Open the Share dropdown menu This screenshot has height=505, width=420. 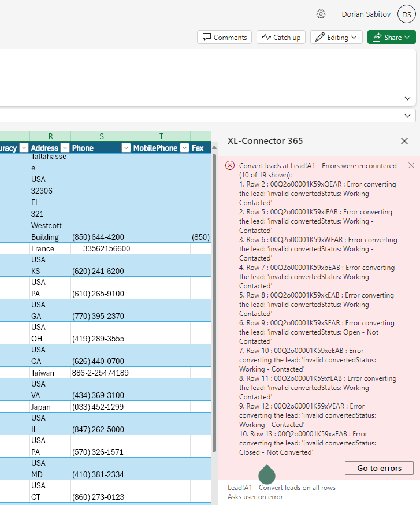[392, 38]
